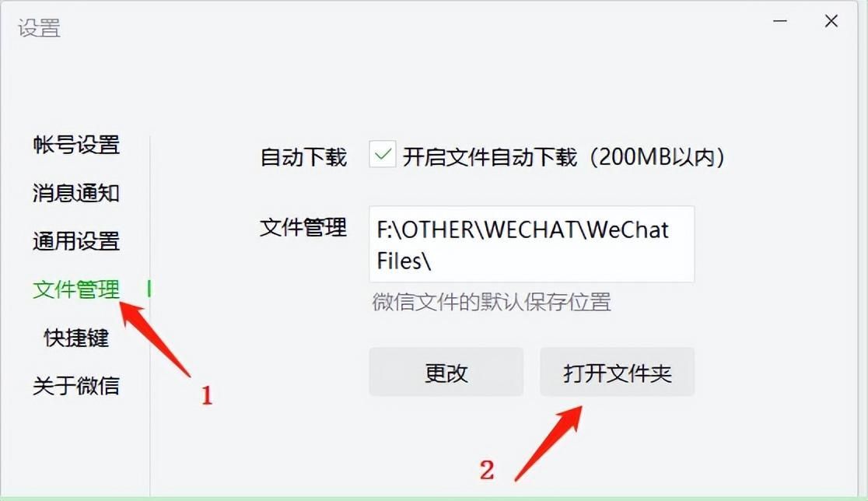This screenshot has height=501, width=868.
Task: Click the 更改 button
Action: click(x=446, y=372)
